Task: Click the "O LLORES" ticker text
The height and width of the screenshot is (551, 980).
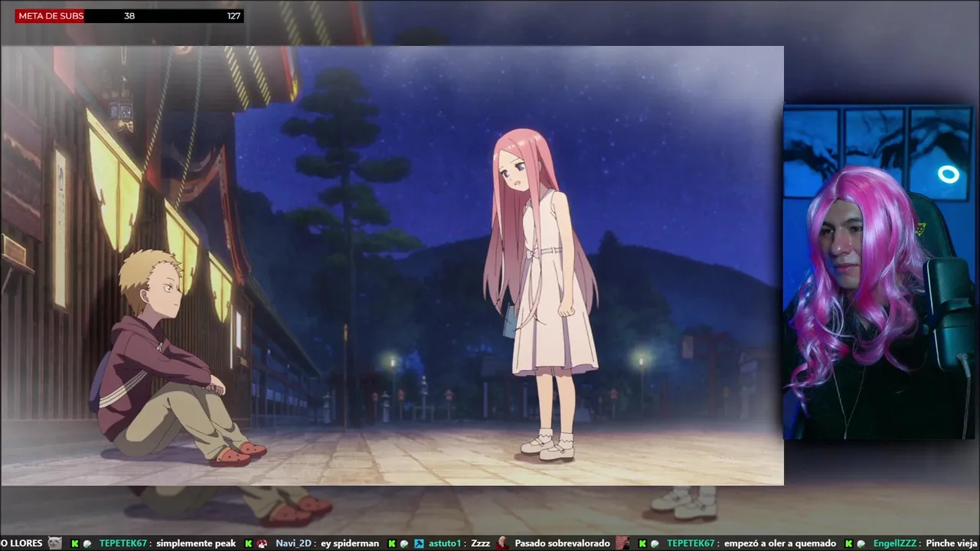Action: pyautogui.click(x=21, y=543)
